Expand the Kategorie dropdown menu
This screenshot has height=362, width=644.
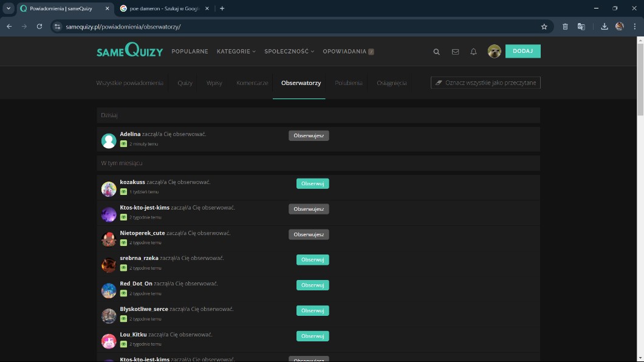click(236, 52)
